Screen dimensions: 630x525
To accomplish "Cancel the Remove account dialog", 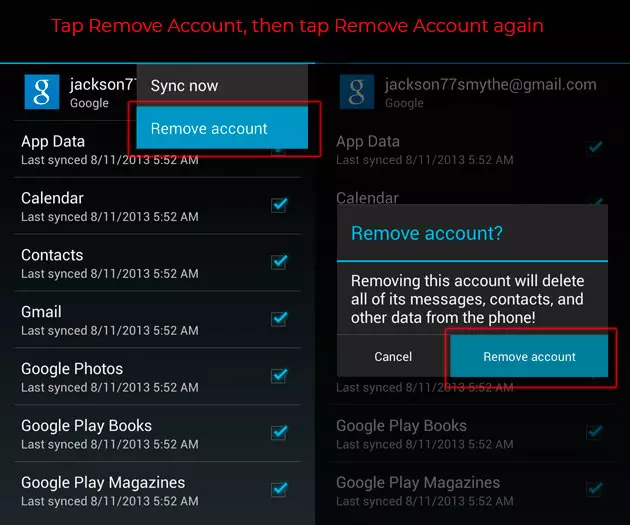I will 393,357.
